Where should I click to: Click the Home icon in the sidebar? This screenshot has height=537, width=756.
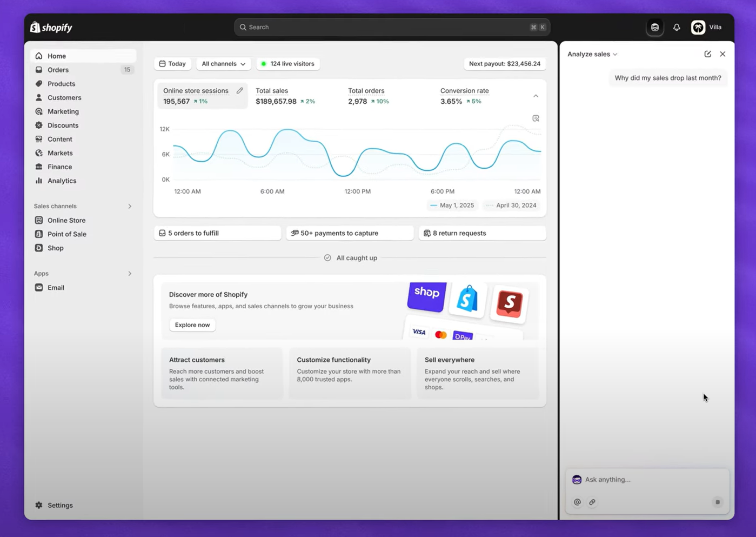pos(39,56)
